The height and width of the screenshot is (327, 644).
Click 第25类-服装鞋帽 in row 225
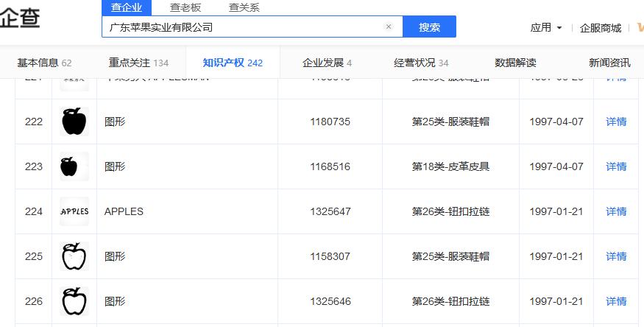(450, 256)
